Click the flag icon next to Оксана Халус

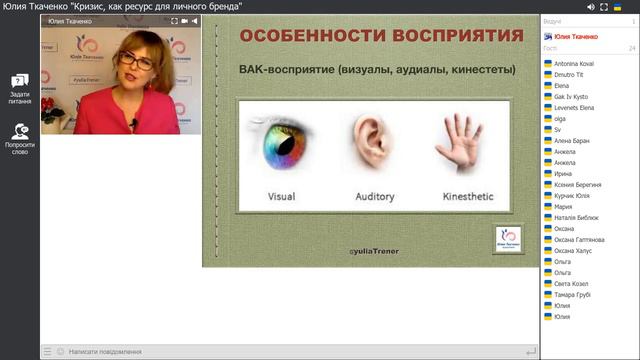coord(548,251)
